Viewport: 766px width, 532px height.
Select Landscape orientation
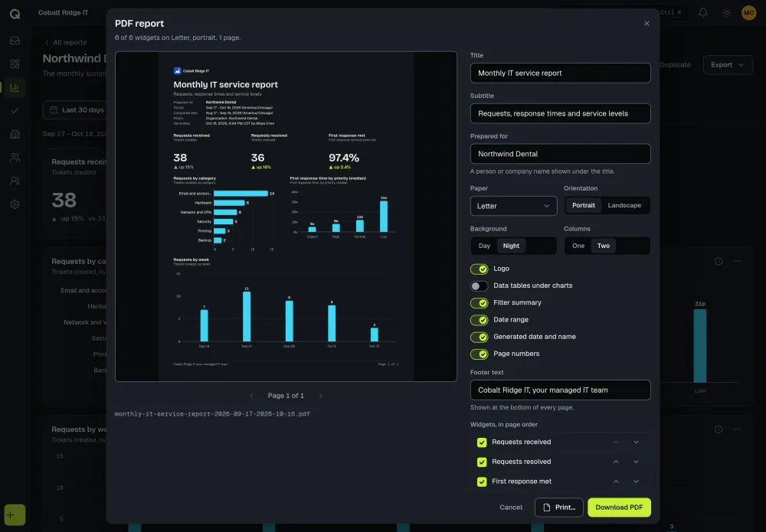click(624, 205)
